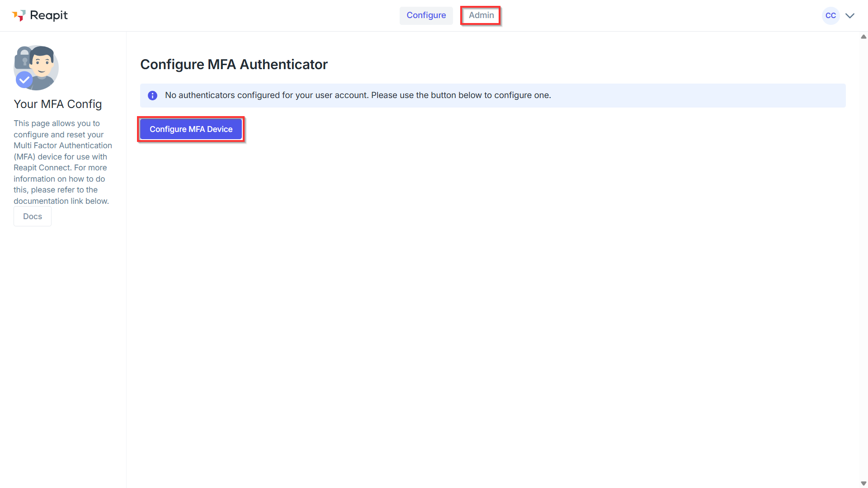The image size is (868, 488).
Task: Click the Configure MFA Authenticator heading
Action: [x=234, y=65]
